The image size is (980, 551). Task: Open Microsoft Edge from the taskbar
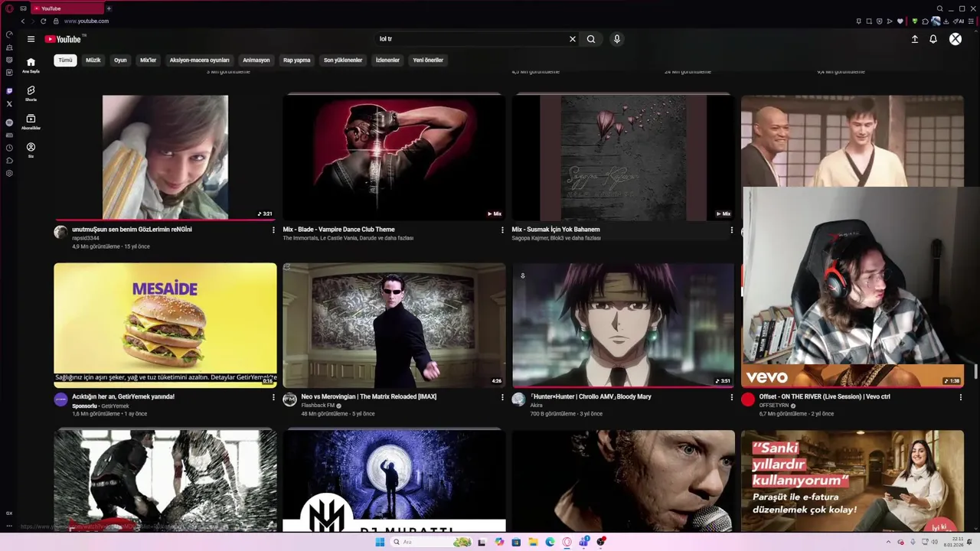(550, 542)
